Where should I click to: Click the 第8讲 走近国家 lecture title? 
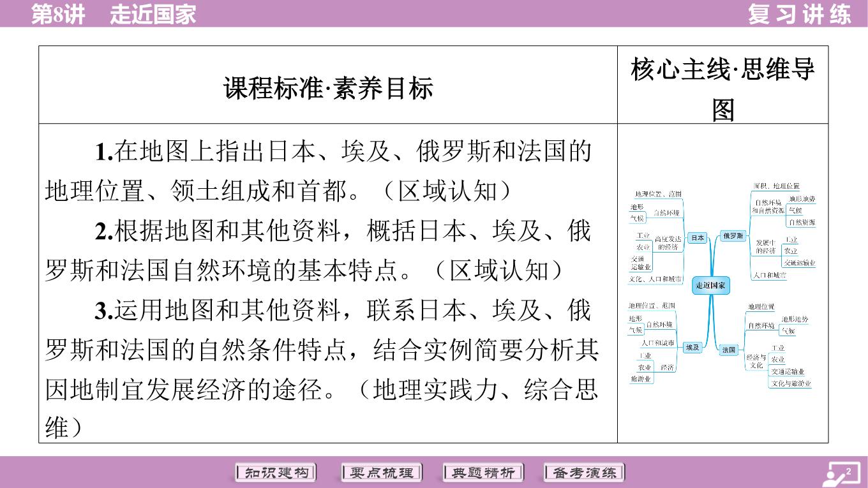click(114, 13)
